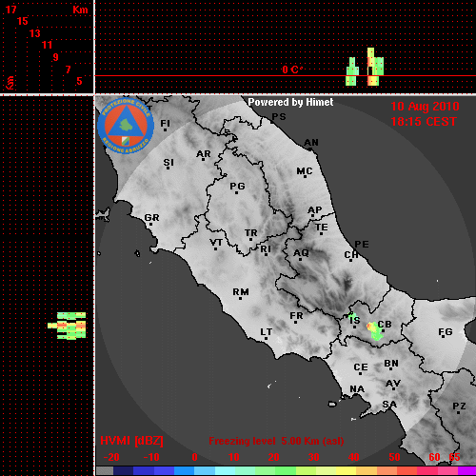The height and width of the screenshot is (476, 476).
Task: Click the 0 C° freezing line label
Action: pyautogui.click(x=292, y=69)
